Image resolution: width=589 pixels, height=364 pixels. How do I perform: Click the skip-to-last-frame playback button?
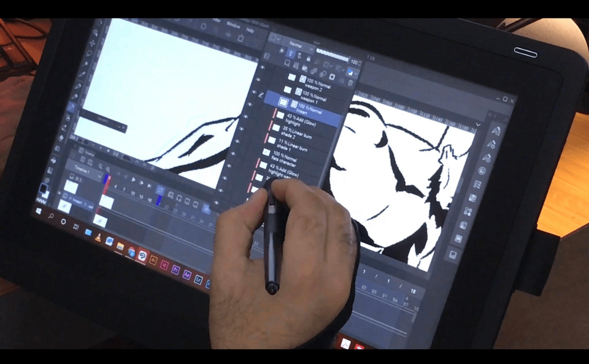tap(150, 185)
